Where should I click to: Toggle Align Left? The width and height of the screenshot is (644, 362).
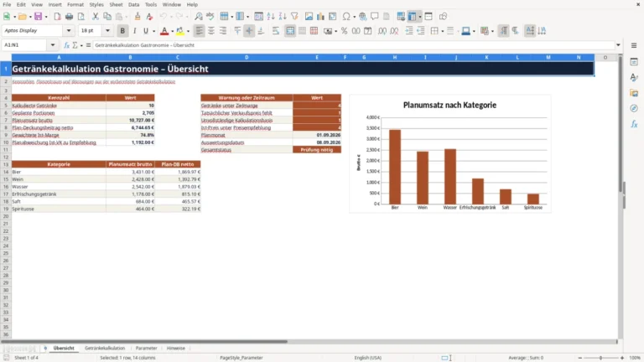click(x=200, y=31)
